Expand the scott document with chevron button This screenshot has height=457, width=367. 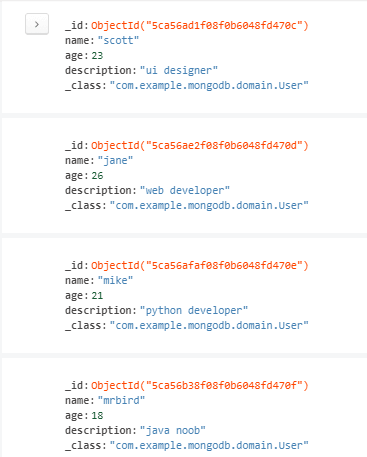(37, 24)
